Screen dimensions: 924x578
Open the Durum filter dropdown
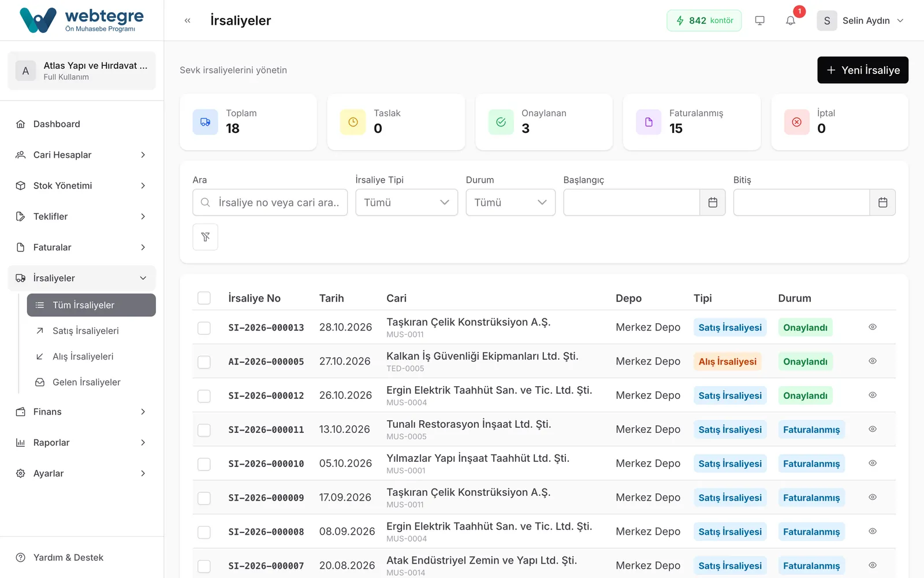pyautogui.click(x=511, y=202)
